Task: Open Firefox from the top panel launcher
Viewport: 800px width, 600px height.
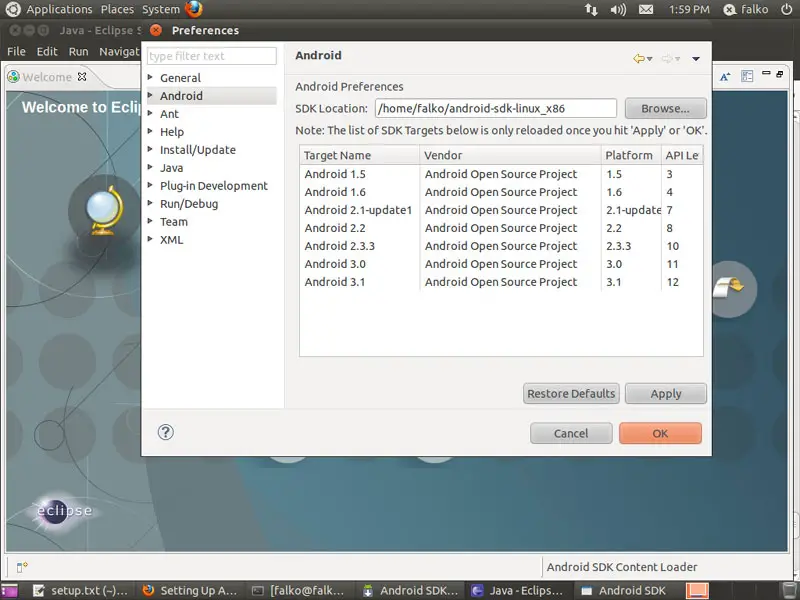Action: (x=194, y=9)
